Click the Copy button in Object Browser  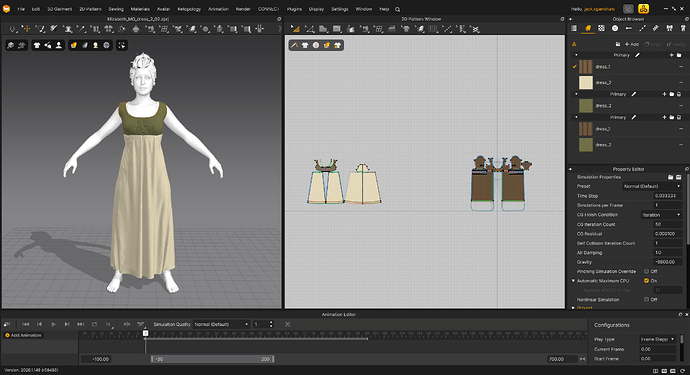point(653,44)
